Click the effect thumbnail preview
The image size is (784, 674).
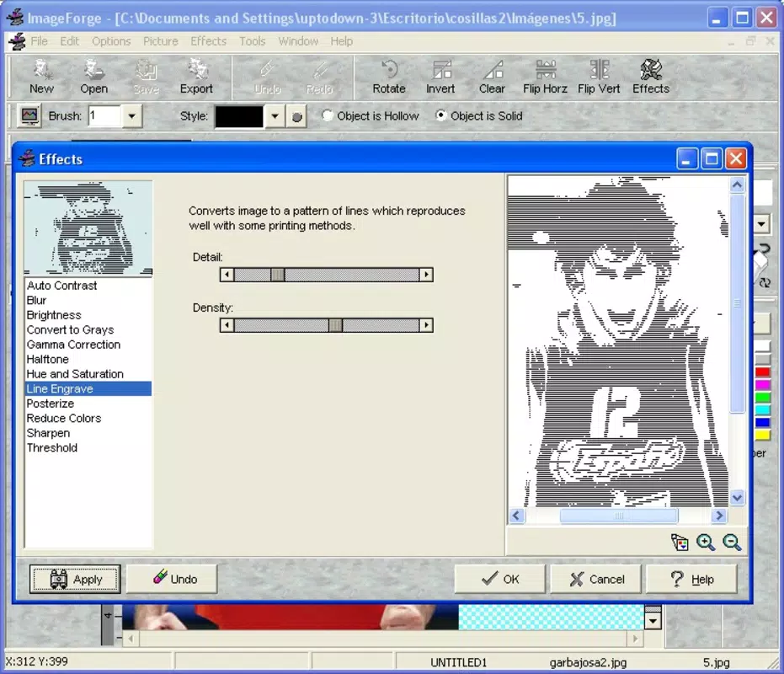point(88,227)
